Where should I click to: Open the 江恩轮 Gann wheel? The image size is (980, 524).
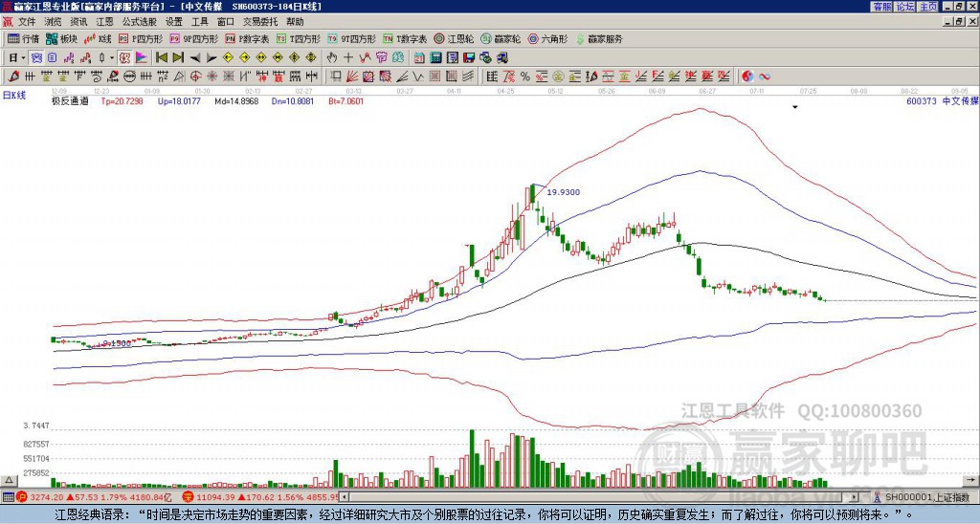point(454,38)
